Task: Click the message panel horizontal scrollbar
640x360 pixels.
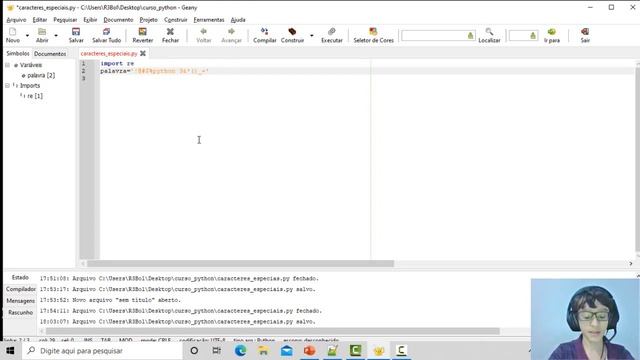Action: tap(273, 331)
